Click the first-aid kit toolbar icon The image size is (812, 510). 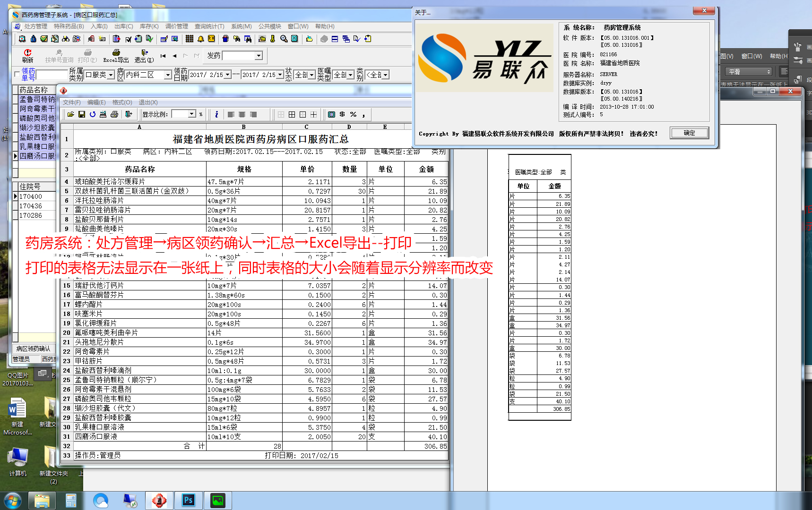(22, 39)
